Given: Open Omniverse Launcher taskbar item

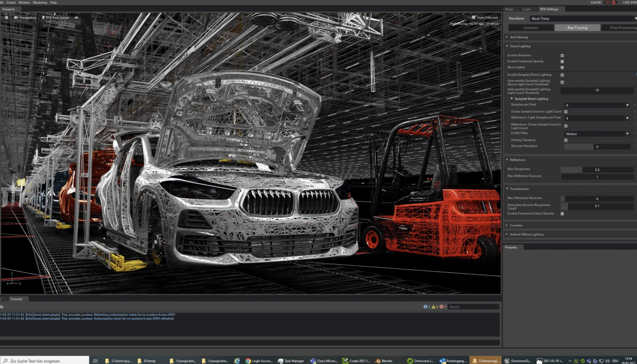Looking at the screenshot, I should pyautogui.click(x=421, y=361).
